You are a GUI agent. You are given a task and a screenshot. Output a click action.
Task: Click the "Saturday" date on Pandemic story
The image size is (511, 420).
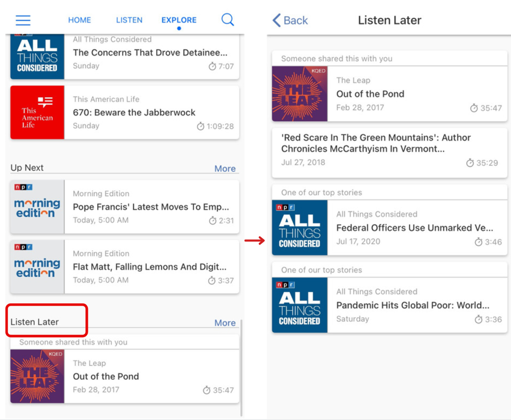(353, 319)
